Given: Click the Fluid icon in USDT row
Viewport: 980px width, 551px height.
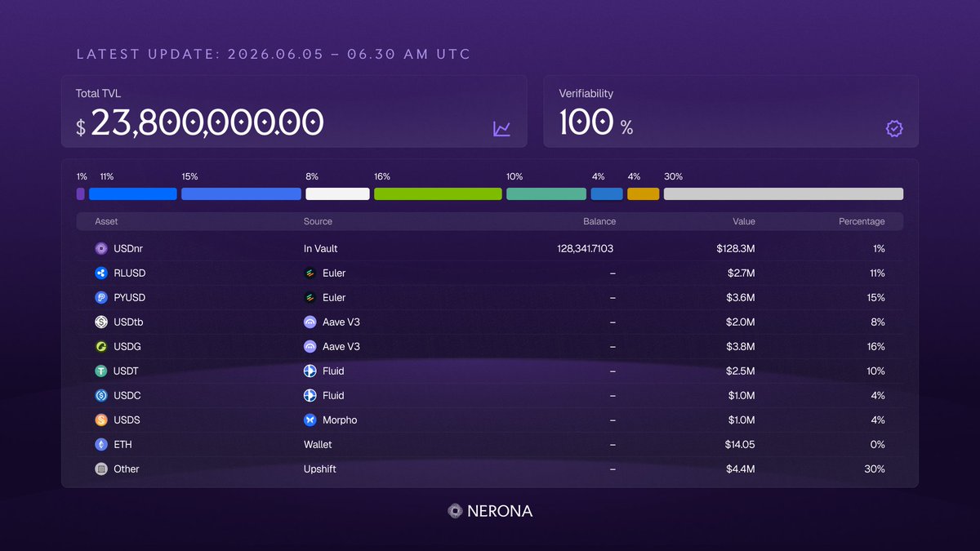Looking at the screenshot, I should pos(310,371).
